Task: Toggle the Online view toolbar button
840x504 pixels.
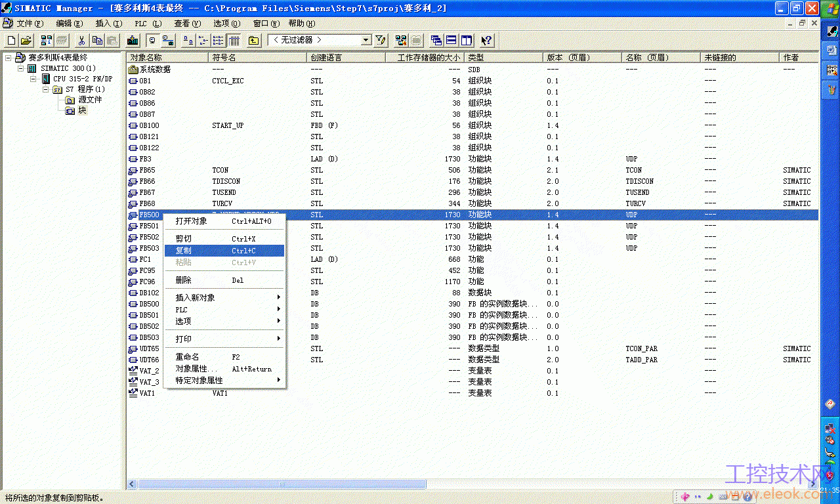Action: point(169,41)
